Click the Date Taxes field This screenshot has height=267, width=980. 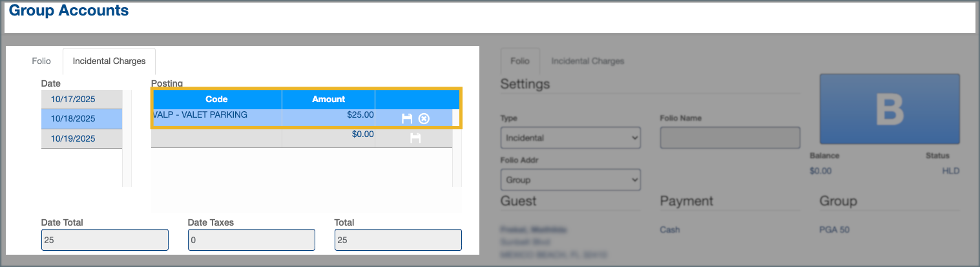click(x=251, y=240)
